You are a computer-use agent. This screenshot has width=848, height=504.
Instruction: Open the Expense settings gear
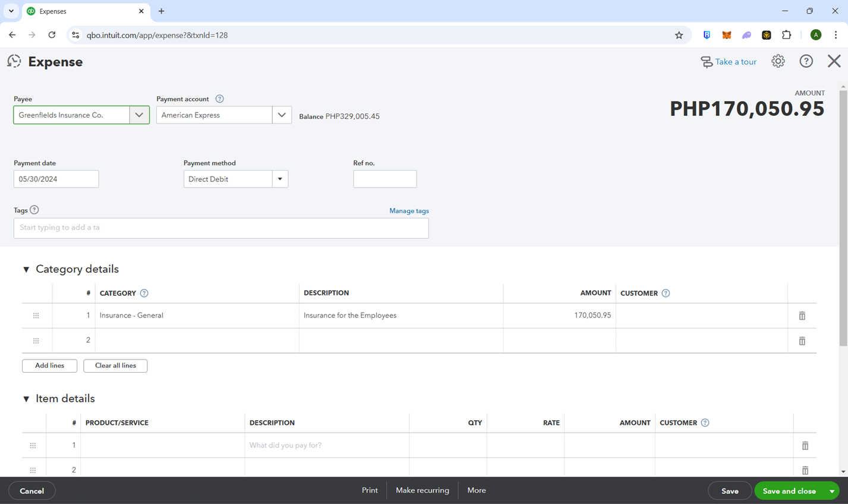pos(778,61)
